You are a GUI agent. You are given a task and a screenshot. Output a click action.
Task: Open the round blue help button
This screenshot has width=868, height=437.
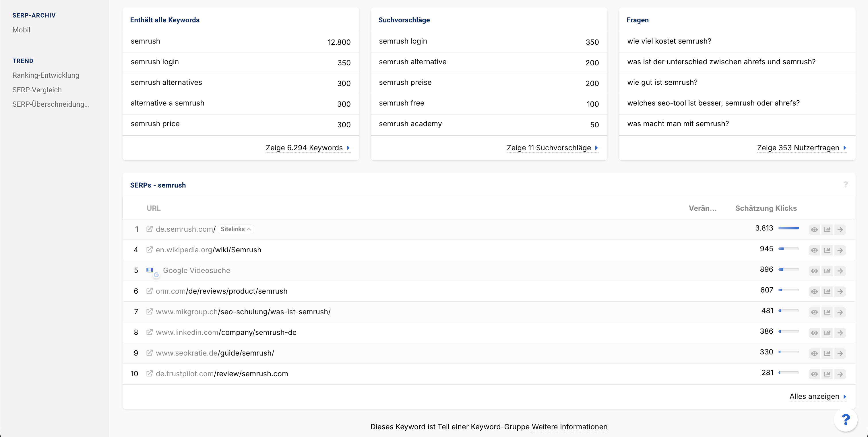[x=845, y=420]
